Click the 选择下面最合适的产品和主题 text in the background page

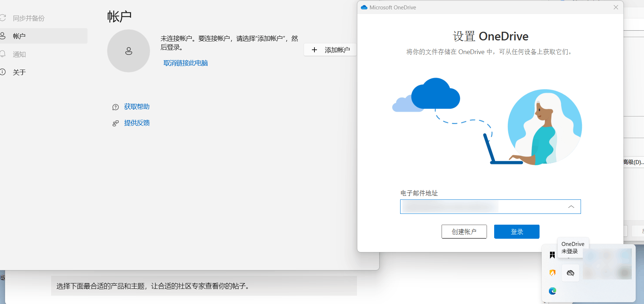tap(153, 286)
